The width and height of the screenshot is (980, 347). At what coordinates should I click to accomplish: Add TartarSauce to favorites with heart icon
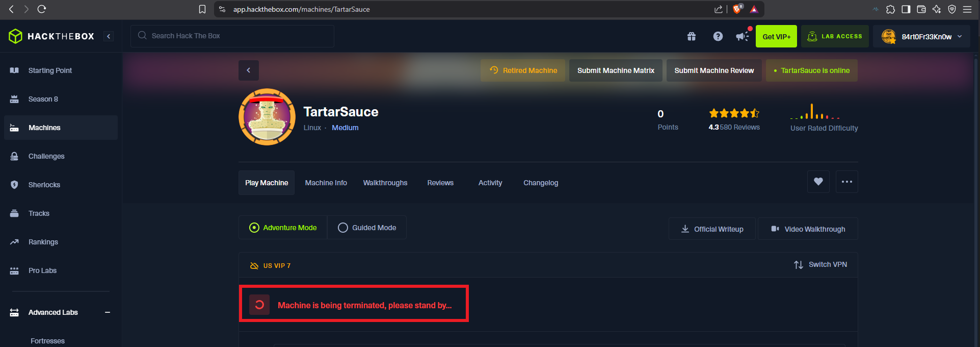click(818, 182)
